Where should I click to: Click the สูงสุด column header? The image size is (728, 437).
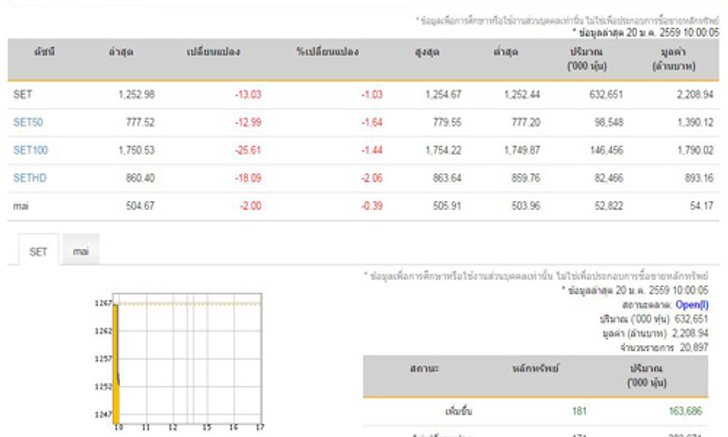pyautogui.click(x=428, y=52)
